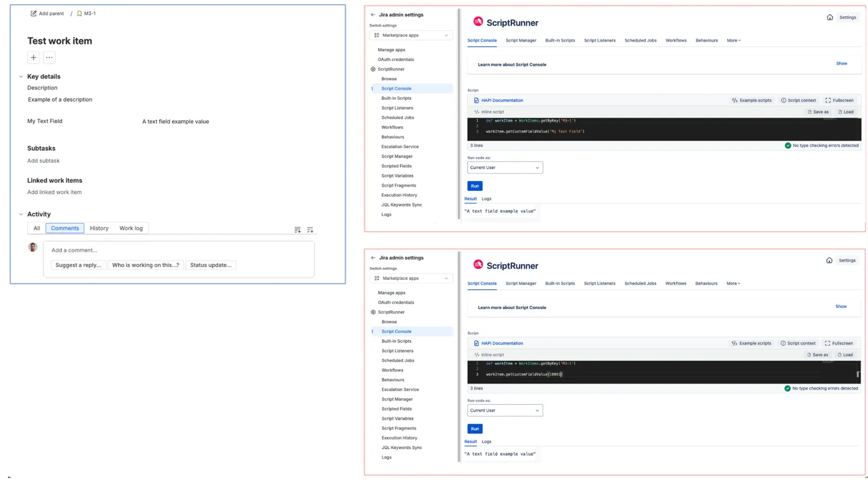Click Add subtask under Subtasks
The image size is (868, 484).
click(43, 161)
